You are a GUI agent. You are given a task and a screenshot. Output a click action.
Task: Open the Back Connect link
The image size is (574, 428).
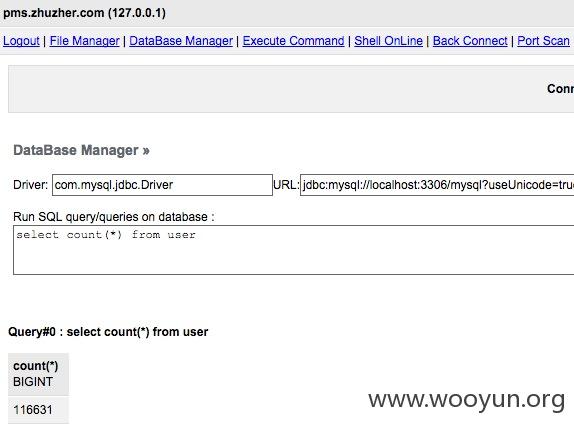point(470,41)
